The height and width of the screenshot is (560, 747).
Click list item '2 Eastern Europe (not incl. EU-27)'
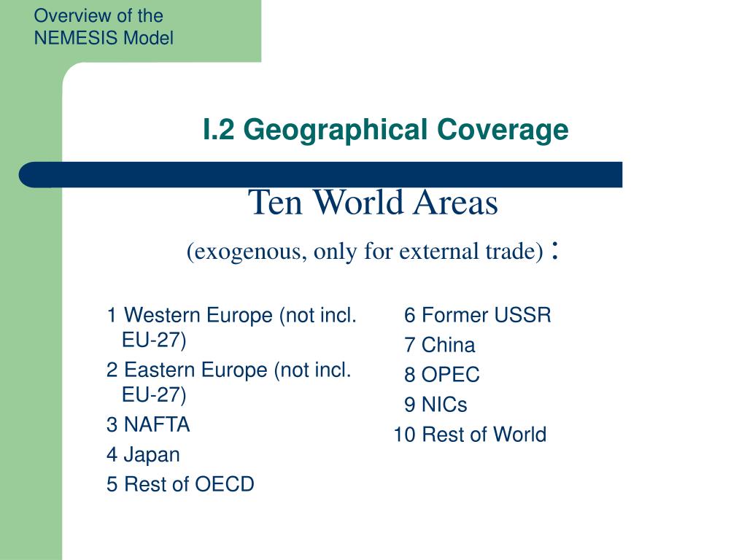point(228,382)
